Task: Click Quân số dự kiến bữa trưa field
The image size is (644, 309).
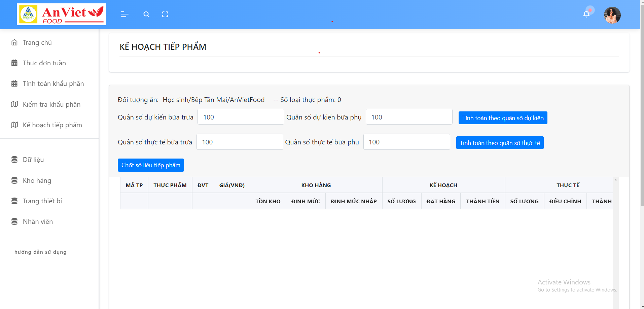Action: (x=240, y=117)
